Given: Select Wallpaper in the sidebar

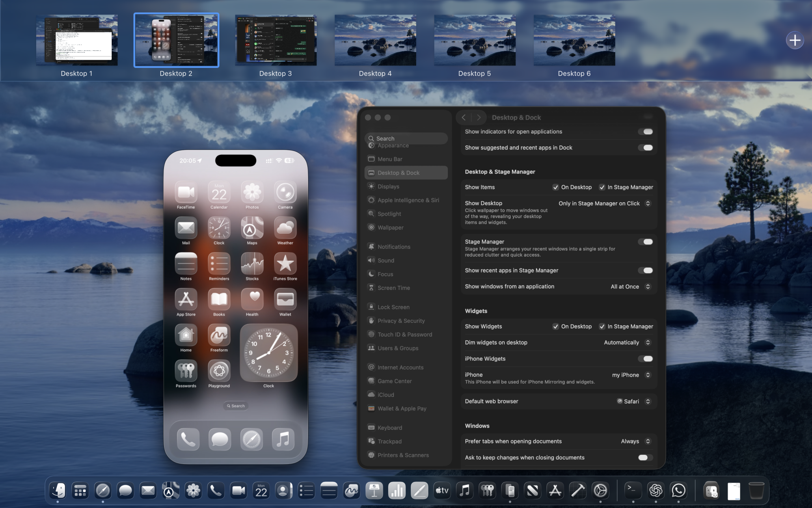Looking at the screenshot, I should [406, 227].
